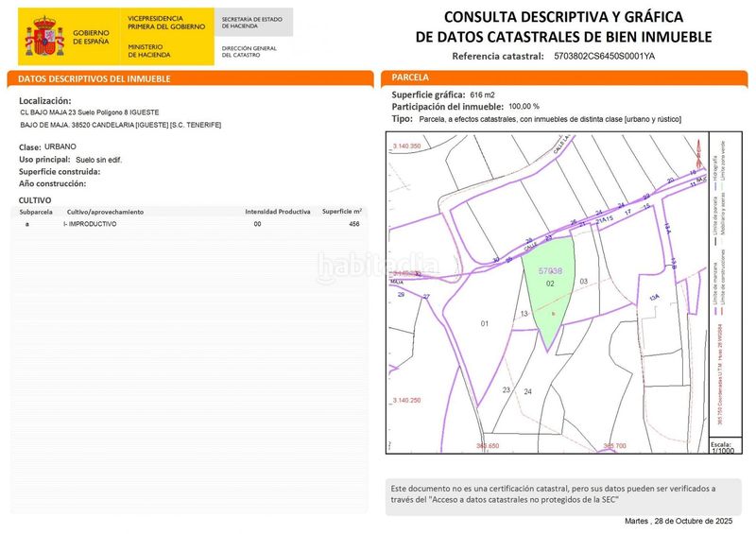Click the title line 'CONSULTA DESCRIPTIVA Y GRÁFICA'

click(x=563, y=17)
